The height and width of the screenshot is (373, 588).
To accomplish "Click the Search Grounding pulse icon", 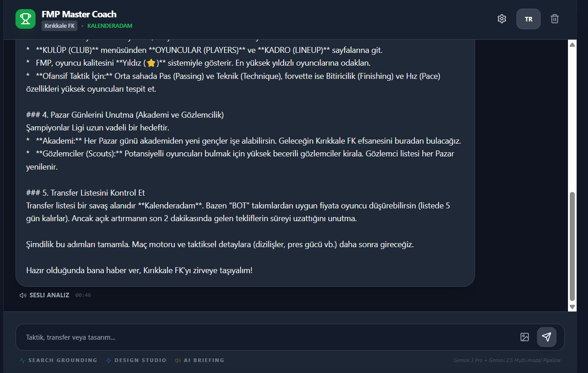I will pyautogui.click(x=23, y=360).
